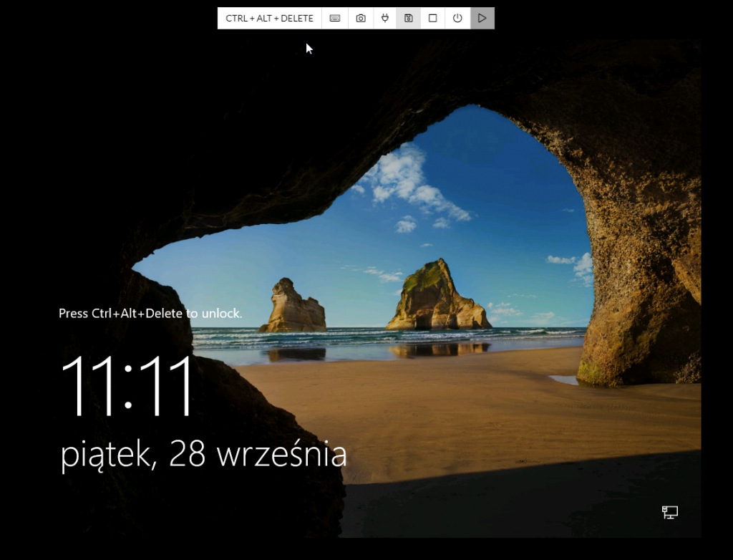Click the 11:11 lock screen clock
The height and width of the screenshot is (560, 733).
[127, 387]
